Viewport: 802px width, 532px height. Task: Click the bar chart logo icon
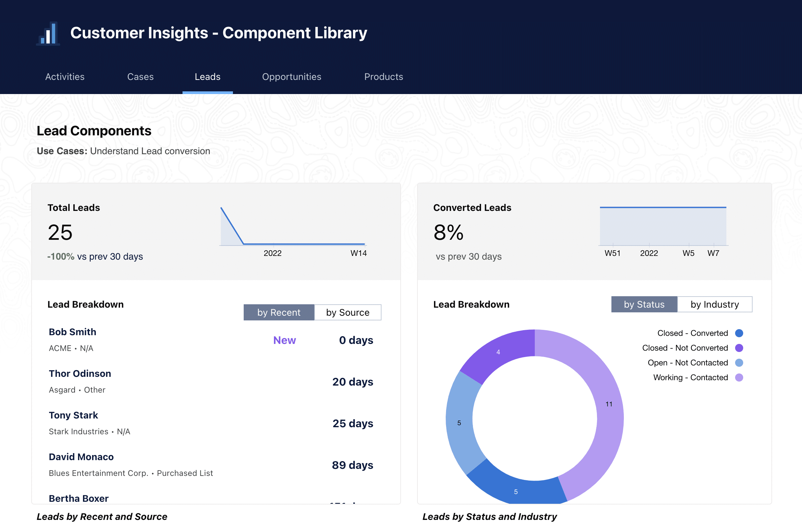coord(48,33)
